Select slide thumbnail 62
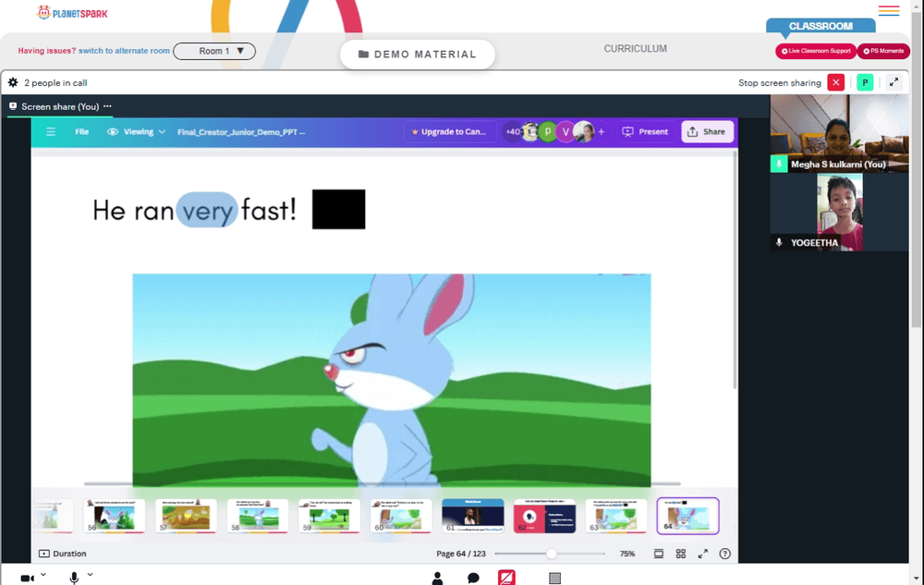 pyautogui.click(x=544, y=516)
